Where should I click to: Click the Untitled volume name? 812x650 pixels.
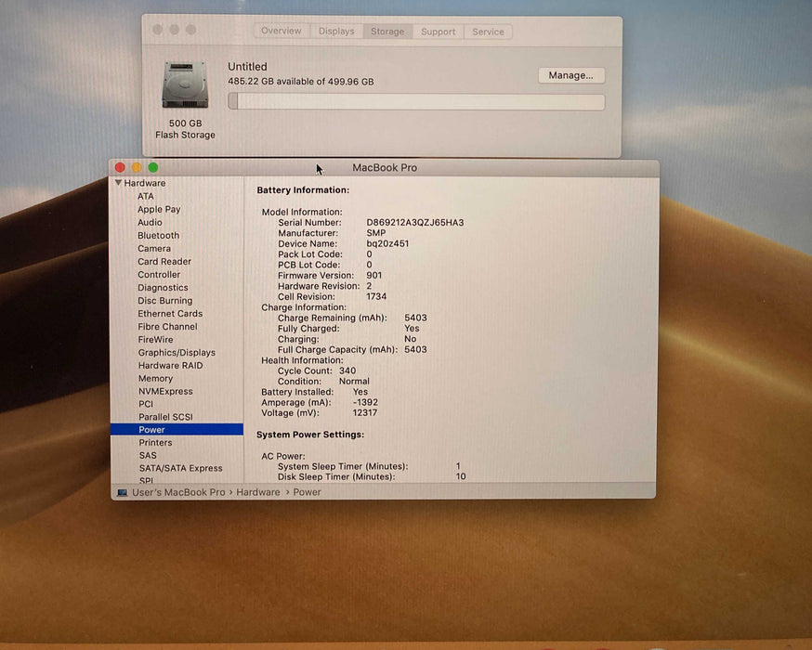247,67
